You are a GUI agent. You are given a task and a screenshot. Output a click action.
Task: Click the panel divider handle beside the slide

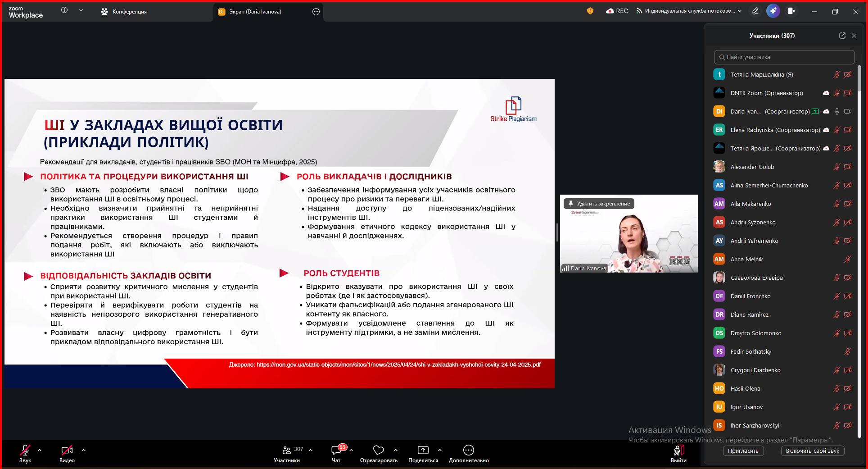pyautogui.click(x=557, y=233)
